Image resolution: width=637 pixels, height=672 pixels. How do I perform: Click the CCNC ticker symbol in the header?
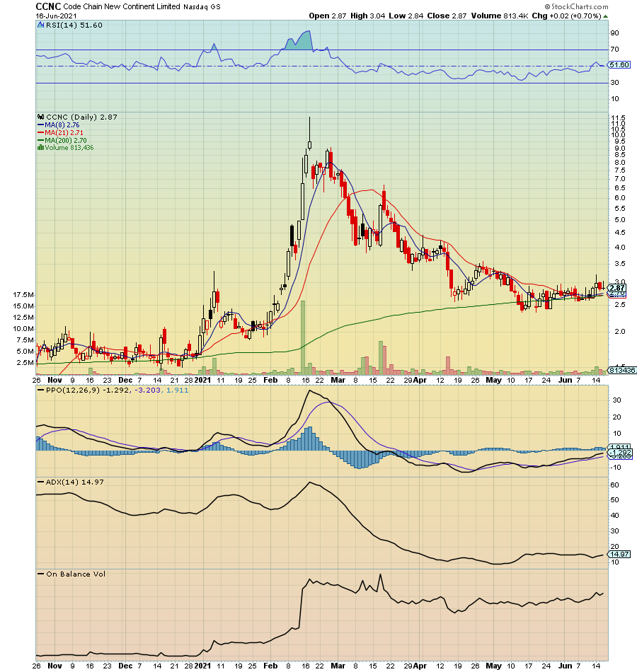tap(48, 6)
